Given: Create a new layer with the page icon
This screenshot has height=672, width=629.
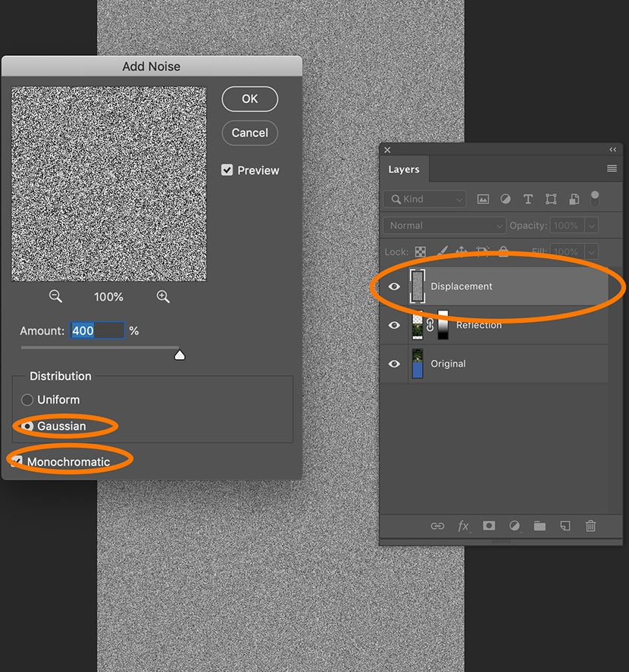Looking at the screenshot, I should pos(565,526).
